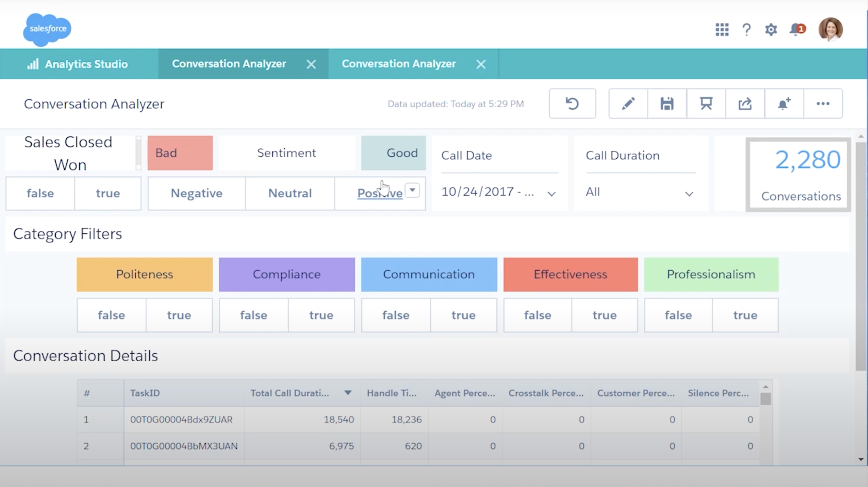Viewport: 868px width, 487px height.
Task: Click the Sentiment label box
Action: point(287,153)
